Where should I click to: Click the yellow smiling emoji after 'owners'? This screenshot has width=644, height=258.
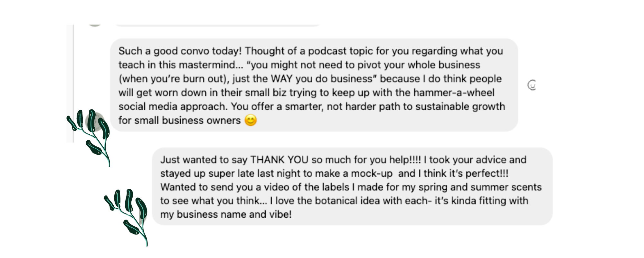(251, 120)
